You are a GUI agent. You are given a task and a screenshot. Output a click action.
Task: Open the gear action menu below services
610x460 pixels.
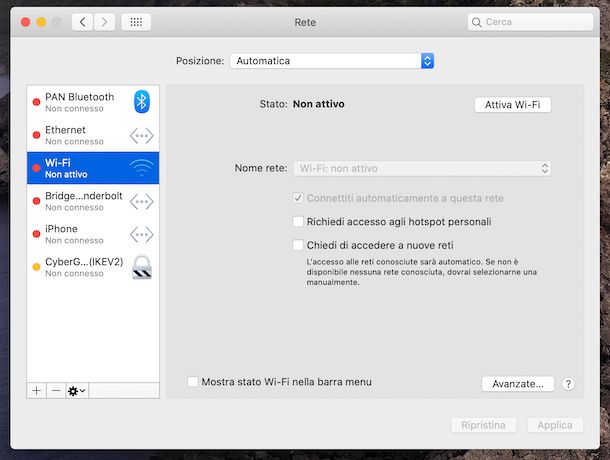pos(77,391)
